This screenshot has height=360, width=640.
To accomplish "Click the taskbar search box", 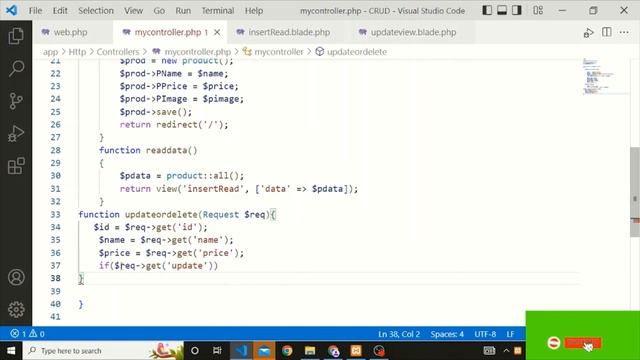I will coord(104,351).
